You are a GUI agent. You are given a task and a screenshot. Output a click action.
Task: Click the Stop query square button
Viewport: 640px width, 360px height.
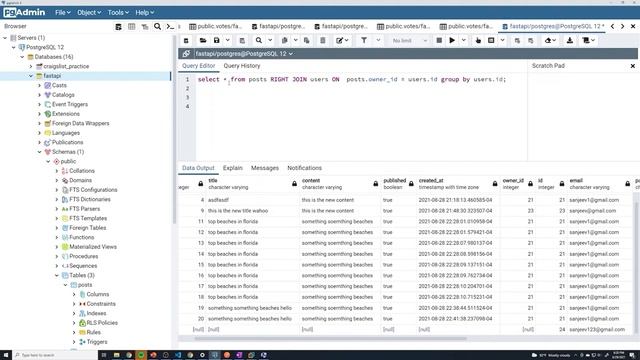point(439,40)
